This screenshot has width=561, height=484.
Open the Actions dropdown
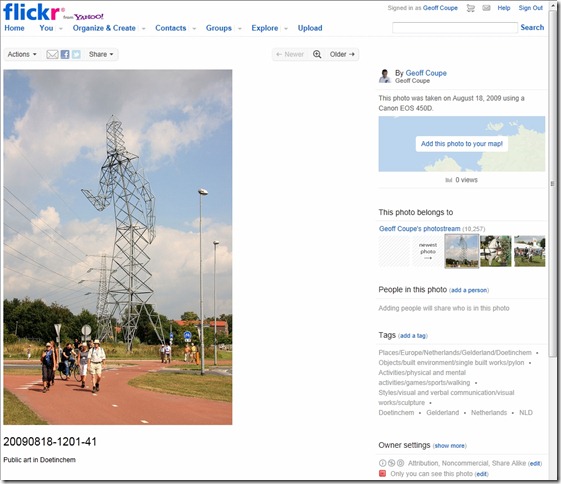click(x=22, y=54)
